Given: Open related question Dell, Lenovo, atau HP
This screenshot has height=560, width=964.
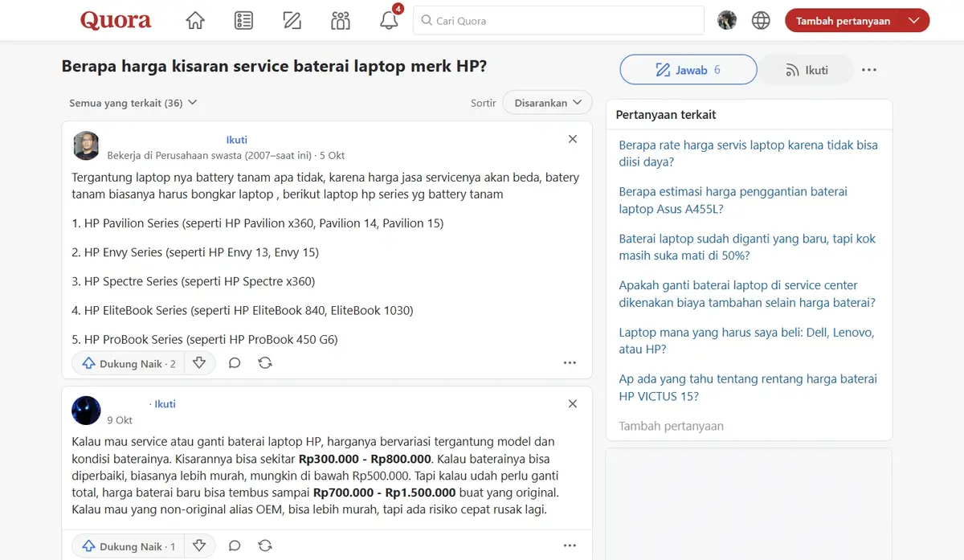Looking at the screenshot, I should tap(746, 340).
